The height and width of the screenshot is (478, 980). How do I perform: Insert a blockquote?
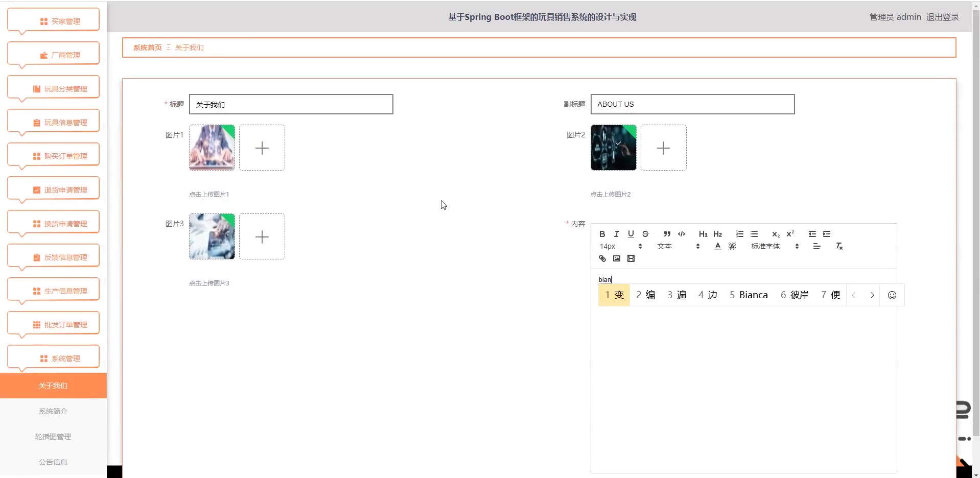click(667, 234)
